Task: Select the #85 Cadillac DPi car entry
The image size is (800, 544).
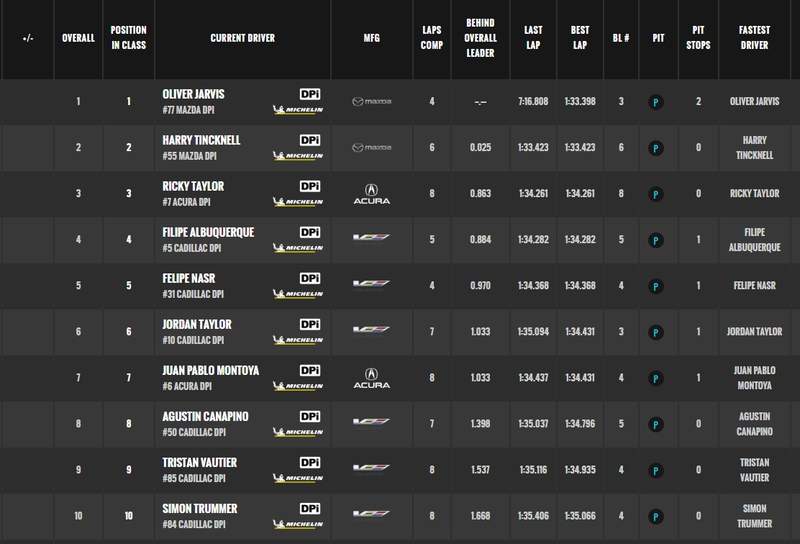Action: tap(194, 478)
